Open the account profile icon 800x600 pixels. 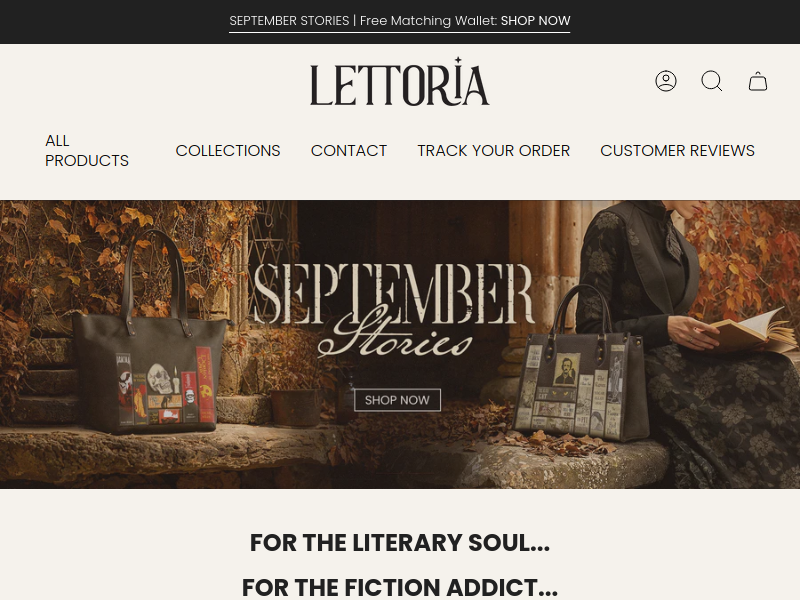666,81
